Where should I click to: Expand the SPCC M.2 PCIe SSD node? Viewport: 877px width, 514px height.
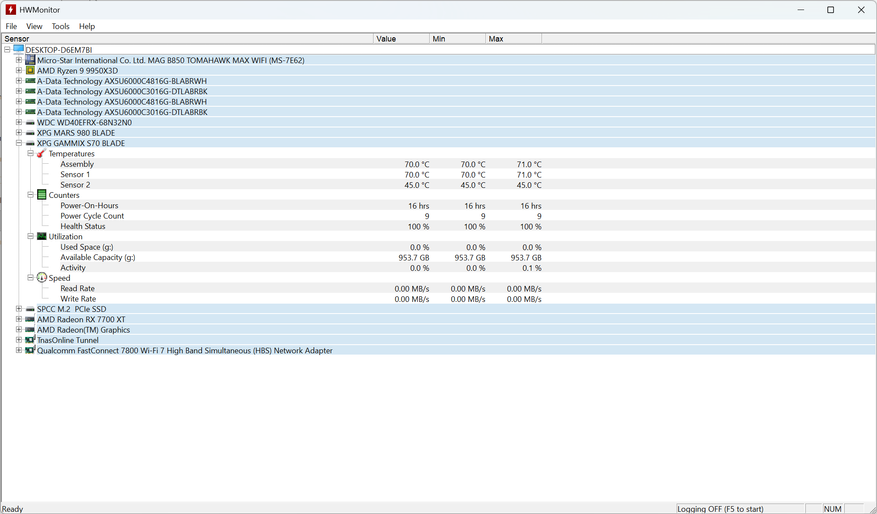pos(18,309)
